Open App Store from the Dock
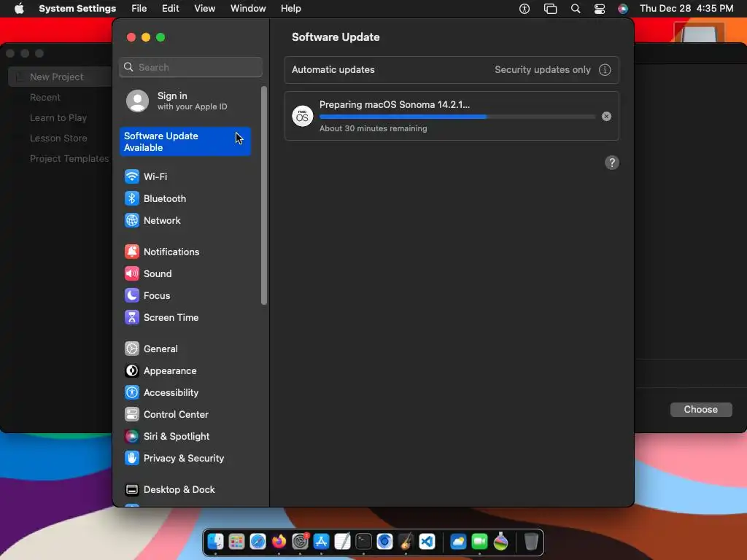747x560 pixels. (321, 542)
